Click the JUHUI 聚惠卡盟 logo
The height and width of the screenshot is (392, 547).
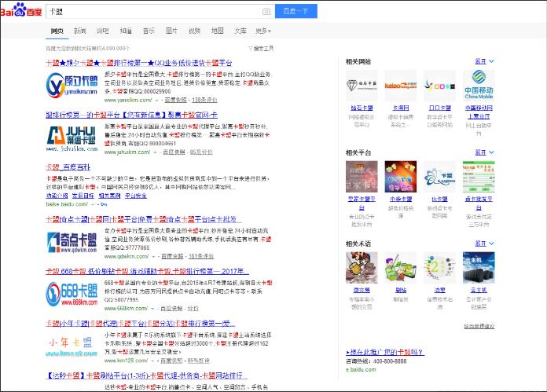click(72, 137)
